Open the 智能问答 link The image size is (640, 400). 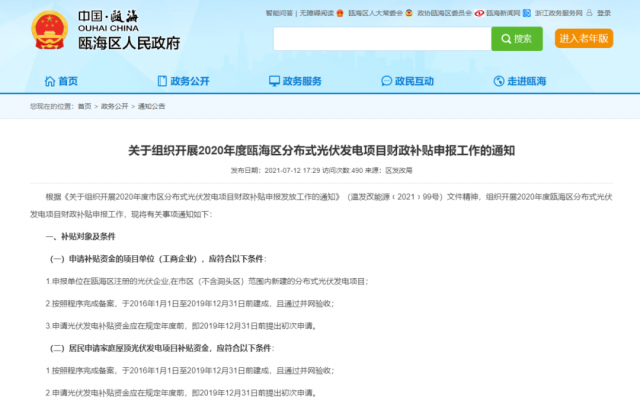coord(279,14)
